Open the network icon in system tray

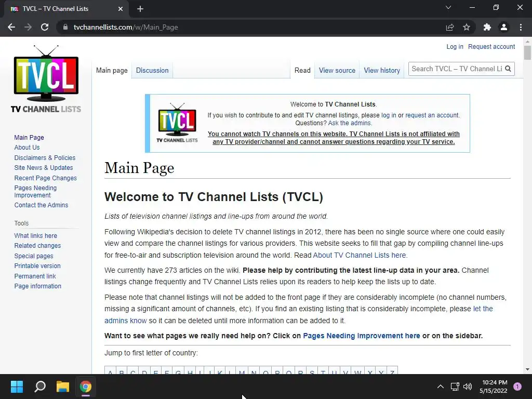click(455, 387)
